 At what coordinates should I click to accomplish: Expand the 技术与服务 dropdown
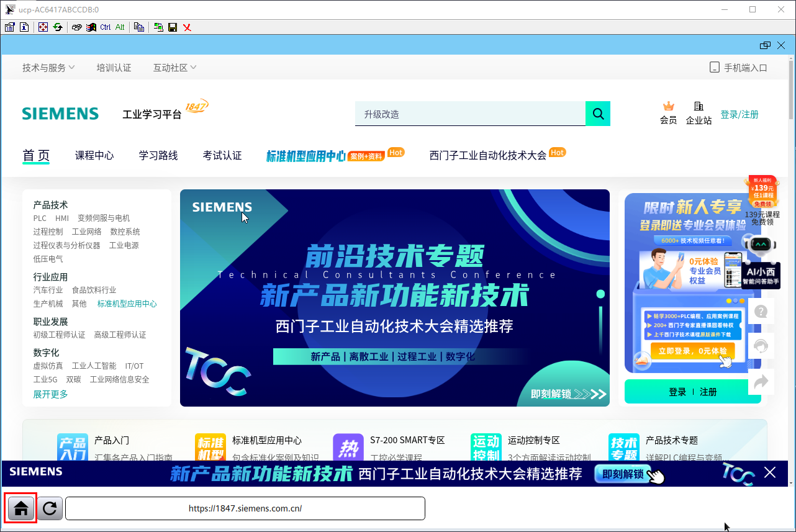coord(48,68)
